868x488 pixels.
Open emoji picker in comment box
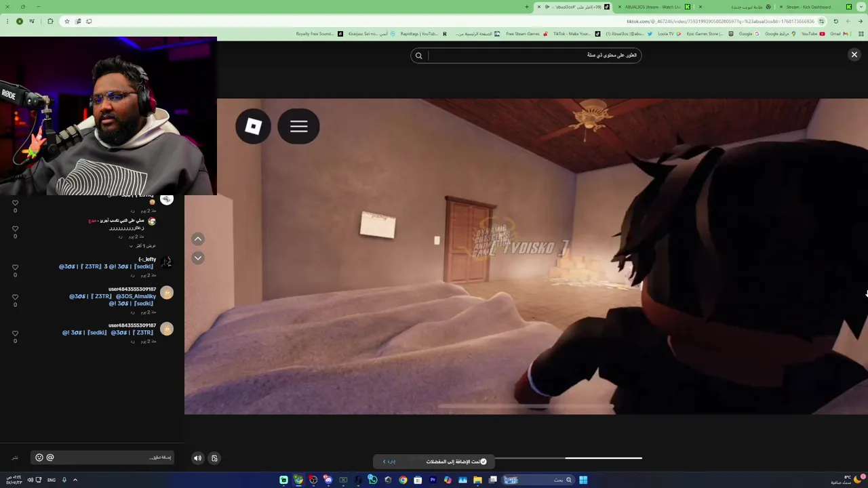(x=39, y=457)
